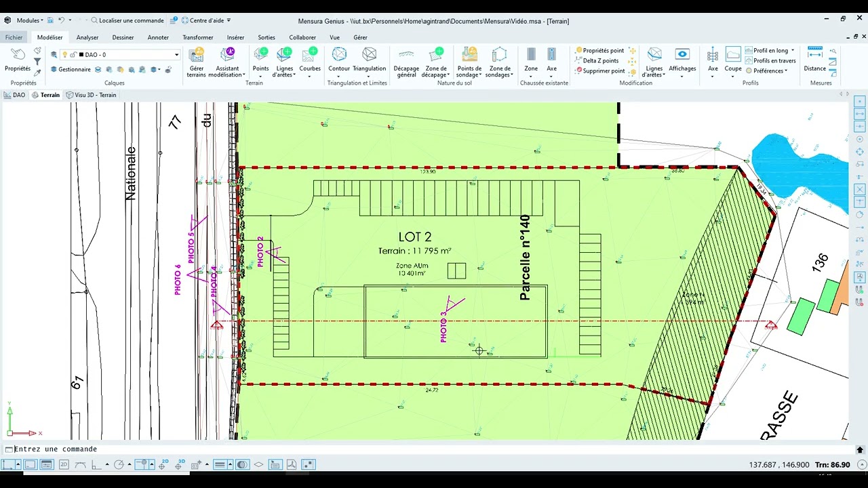Viewport: 868px width, 488px height.
Task: Click the layer filter funnel icon
Action: [37, 62]
